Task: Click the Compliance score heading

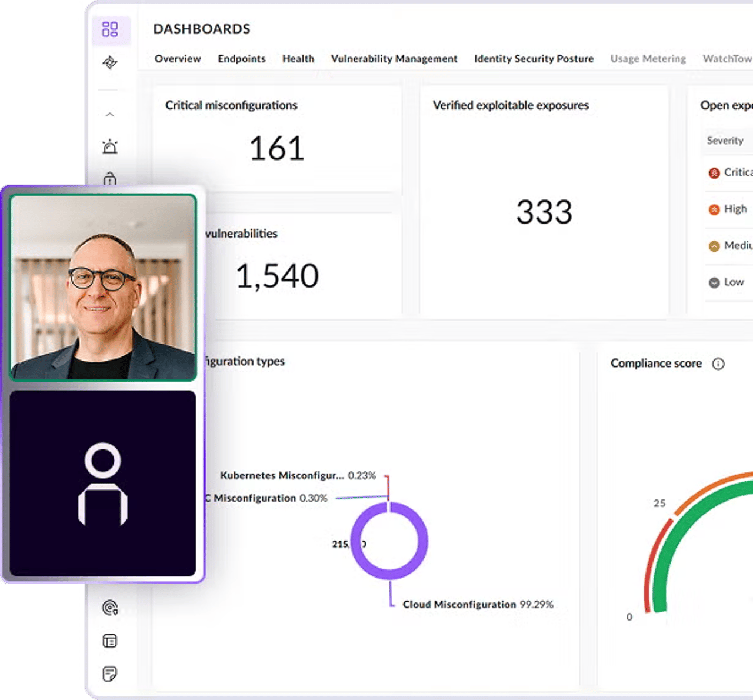Action: tap(656, 364)
